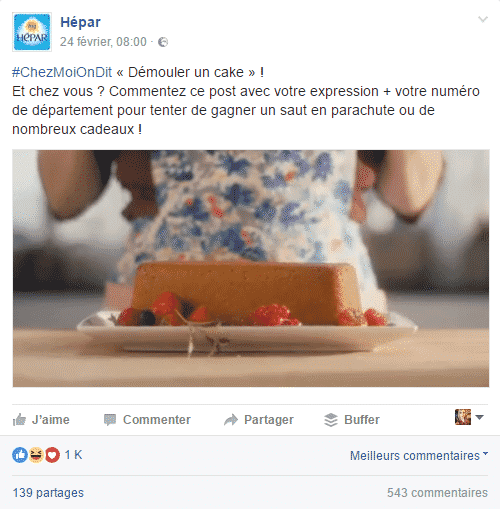The width and height of the screenshot is (500, 509).
Task: Open the #ChezMoiOnDit hashtag link
Action: [x=62, y=72]
